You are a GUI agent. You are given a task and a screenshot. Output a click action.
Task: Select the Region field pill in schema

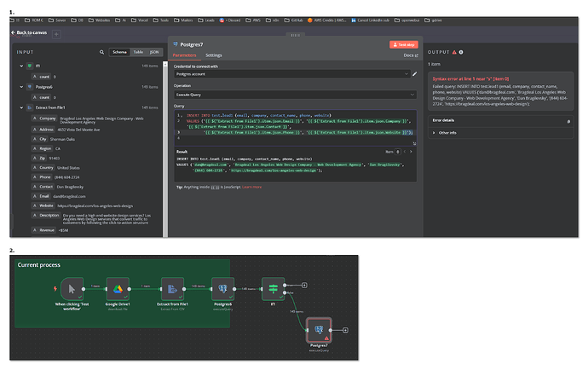click(42, 148)
